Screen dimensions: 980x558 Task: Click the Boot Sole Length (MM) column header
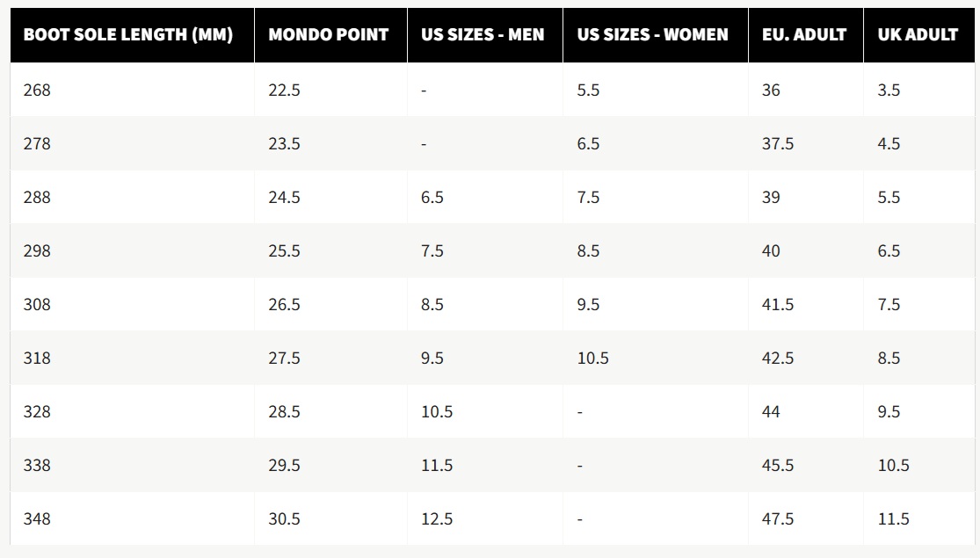(127, 35)
